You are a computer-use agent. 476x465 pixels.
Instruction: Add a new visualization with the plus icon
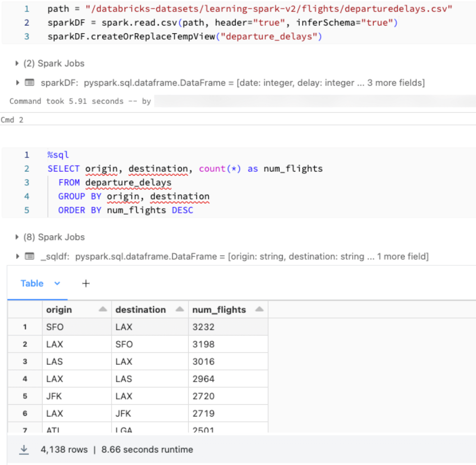[86, 283]
